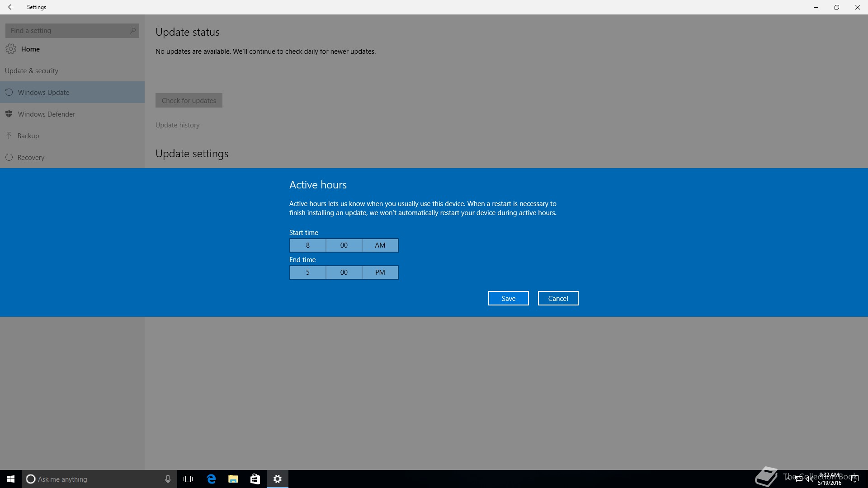
Task: Click the back arrow in Settings title bar
Action: point(11,7)
